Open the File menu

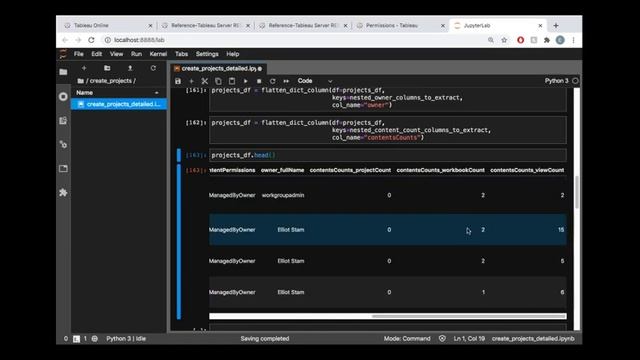(78, 54)
